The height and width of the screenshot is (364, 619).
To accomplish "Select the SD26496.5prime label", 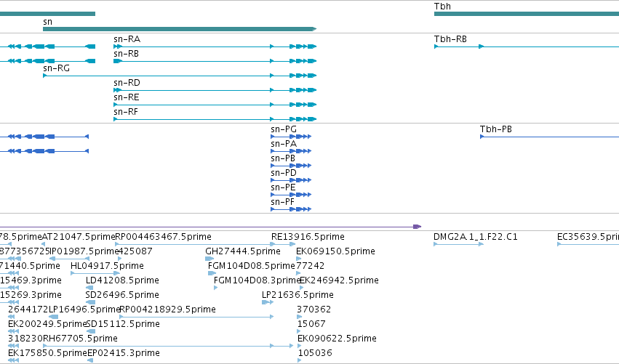I will coord(122,295).
